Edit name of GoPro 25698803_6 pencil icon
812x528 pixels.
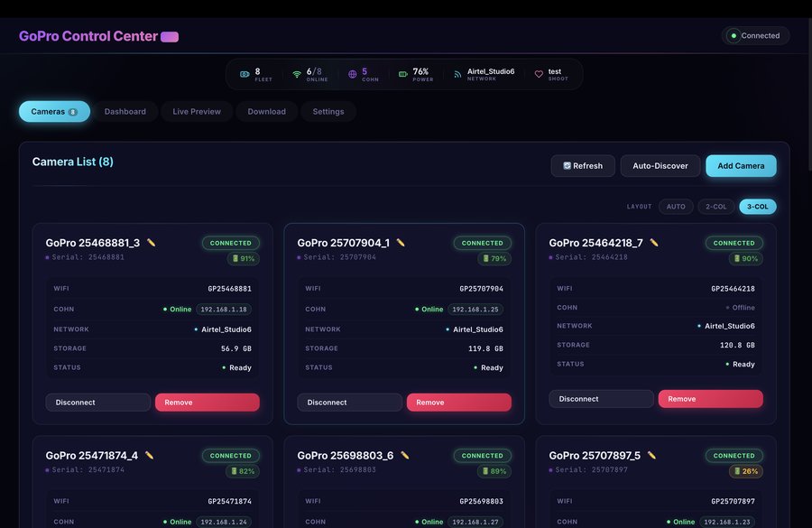point(405,456)
